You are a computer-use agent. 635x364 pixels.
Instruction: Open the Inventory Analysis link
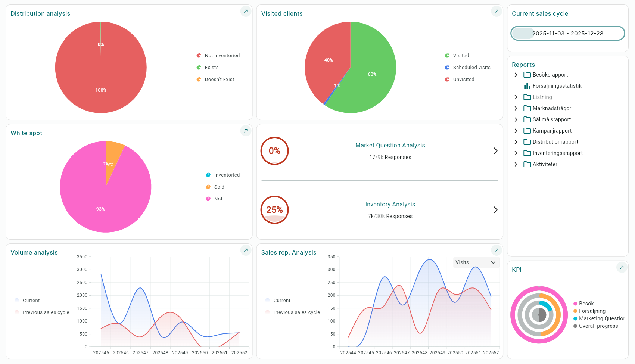390,205
